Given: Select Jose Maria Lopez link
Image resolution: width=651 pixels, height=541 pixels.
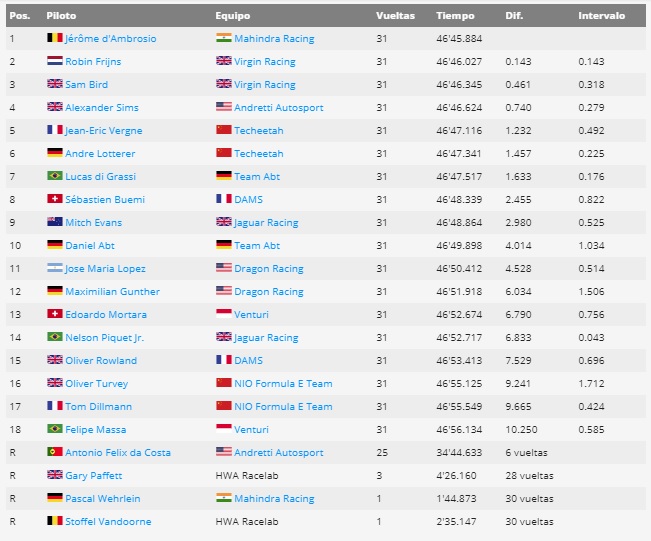Looking at the screenshot, I should pyautogui.click(x=105, y=269).
